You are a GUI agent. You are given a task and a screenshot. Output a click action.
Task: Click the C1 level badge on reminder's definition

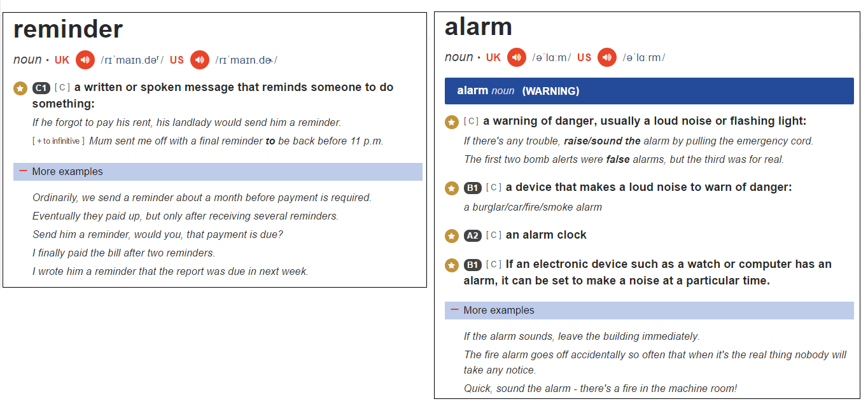point(40,88)
